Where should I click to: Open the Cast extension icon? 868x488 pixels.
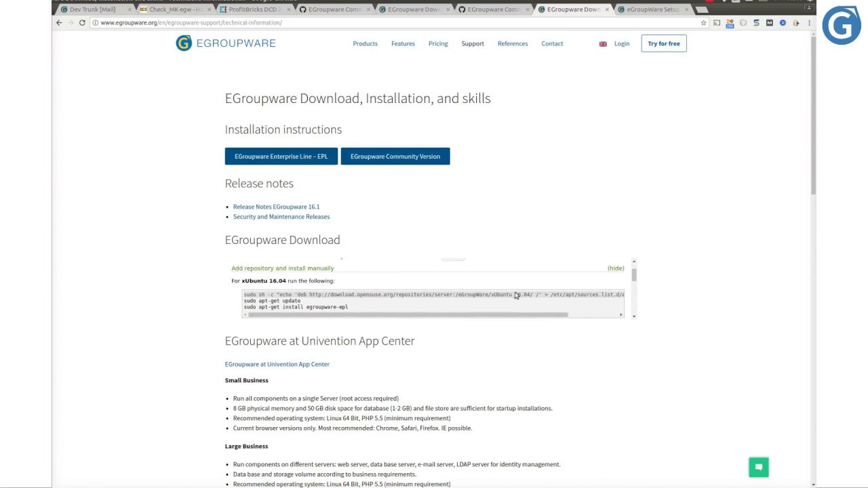[717, 23]
